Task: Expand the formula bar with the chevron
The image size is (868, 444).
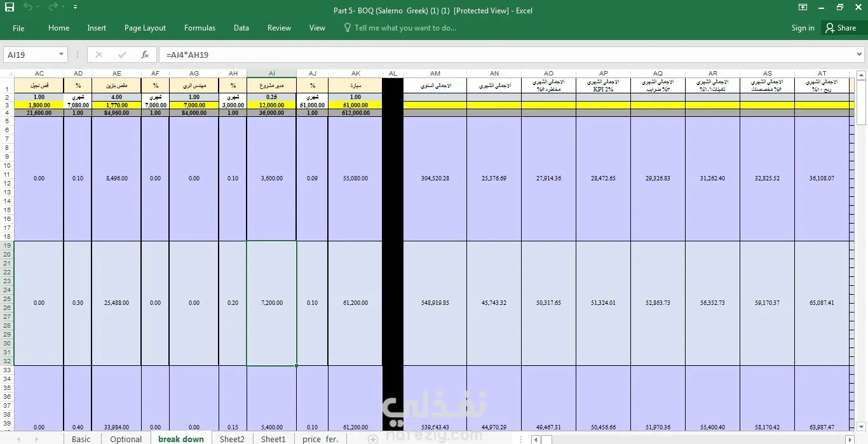Action: (860, 55)
